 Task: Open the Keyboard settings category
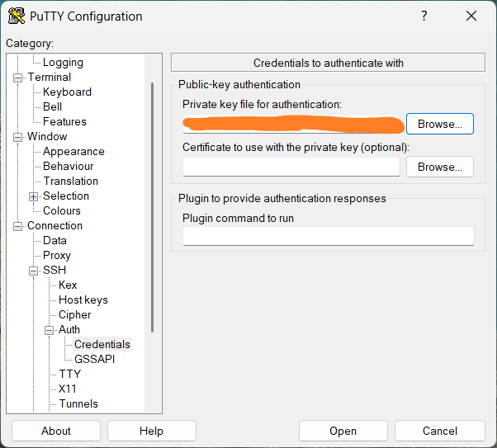click(67, 92)
